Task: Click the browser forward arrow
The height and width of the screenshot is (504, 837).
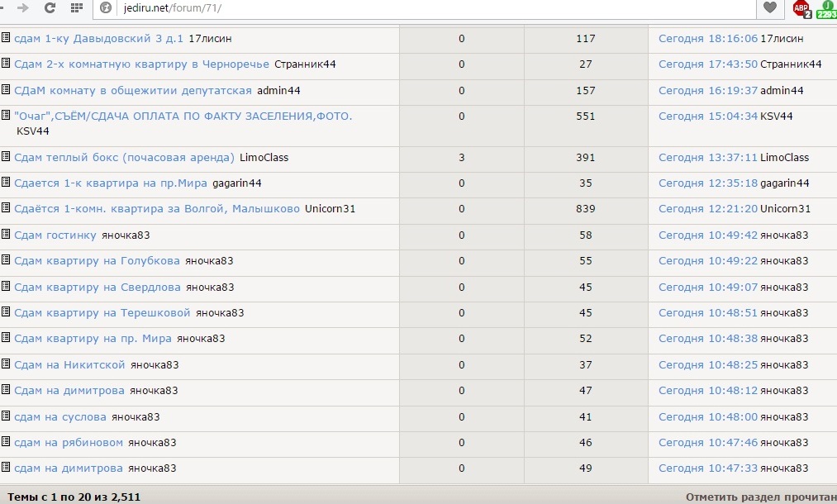Action: tap(23, 8)
